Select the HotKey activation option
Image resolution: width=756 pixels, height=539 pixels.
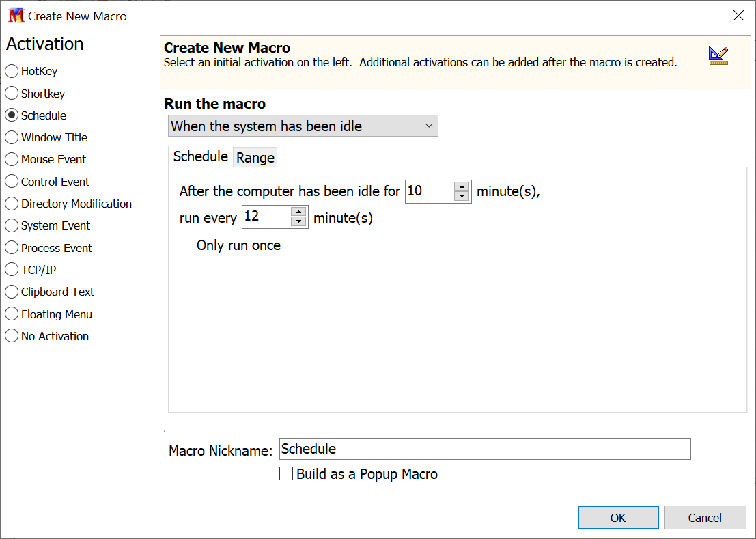click(x=12, y=71)
